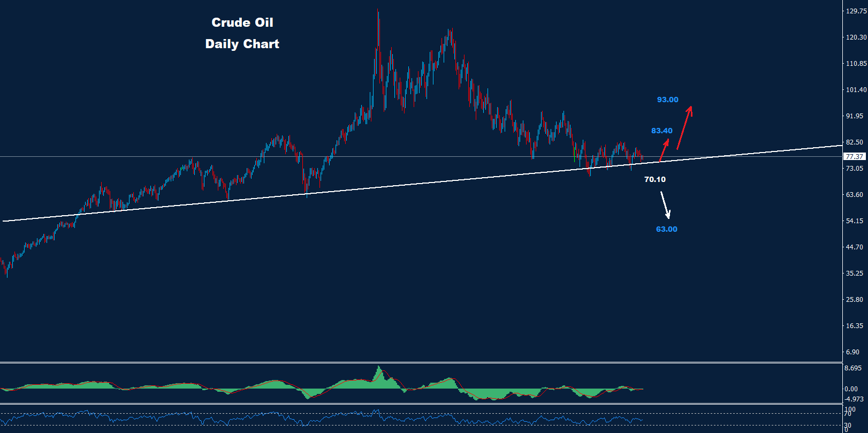Click the "Crude Oil" chart title
The height and width of the screenshot is (433, 868).
point(242,22)
